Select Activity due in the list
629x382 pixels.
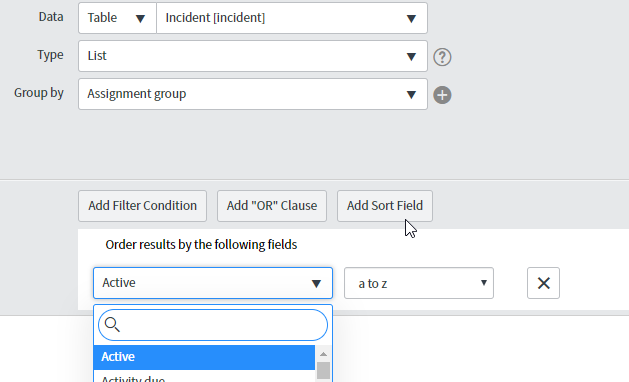204,377
